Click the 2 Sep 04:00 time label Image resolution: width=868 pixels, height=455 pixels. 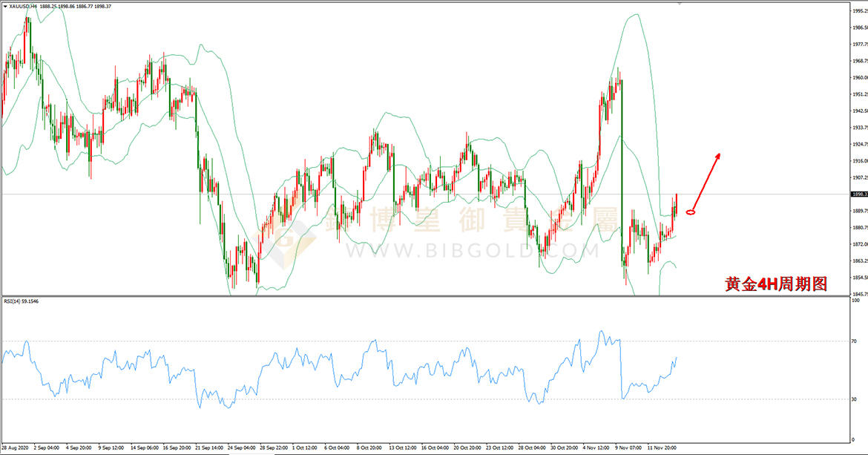tap(47, 448)
